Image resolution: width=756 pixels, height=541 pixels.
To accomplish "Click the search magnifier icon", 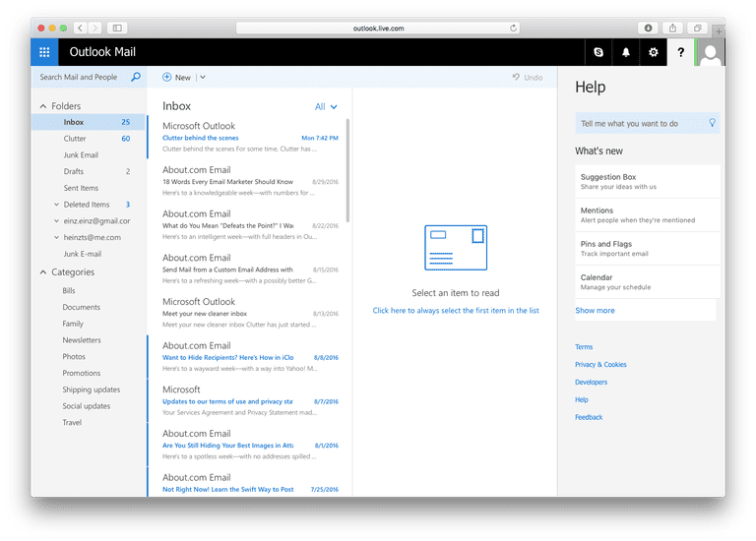I will pos(136,77).
